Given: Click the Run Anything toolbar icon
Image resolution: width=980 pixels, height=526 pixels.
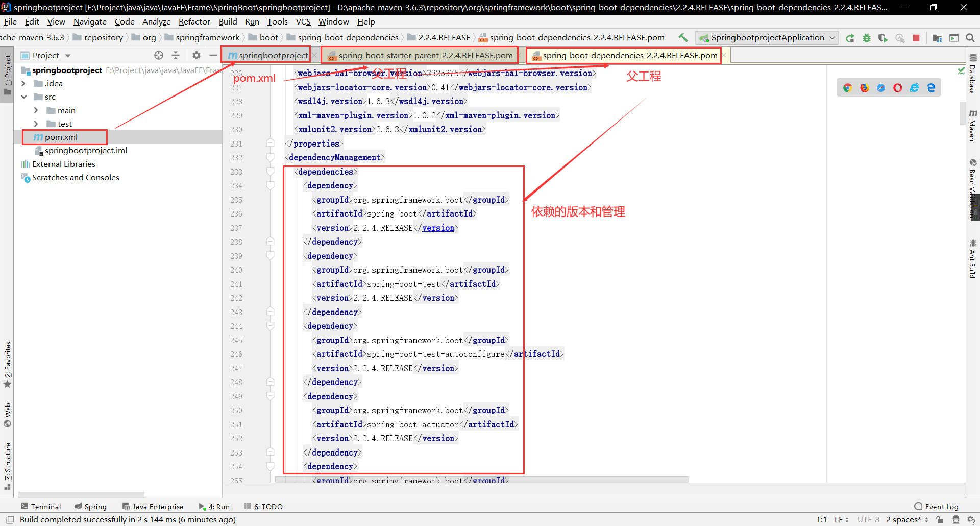Looking at the screenshot, I should click(954, 38).
